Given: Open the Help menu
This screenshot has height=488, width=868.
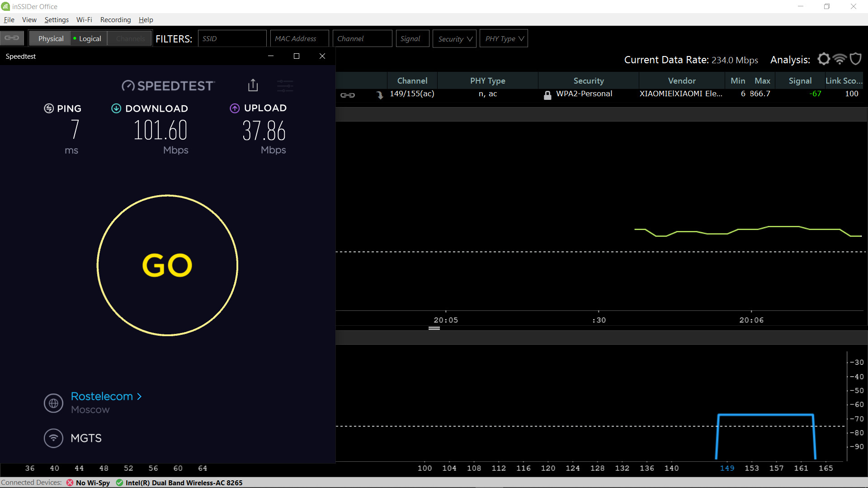Looking at the screenshot, I should tap(146, 19).
